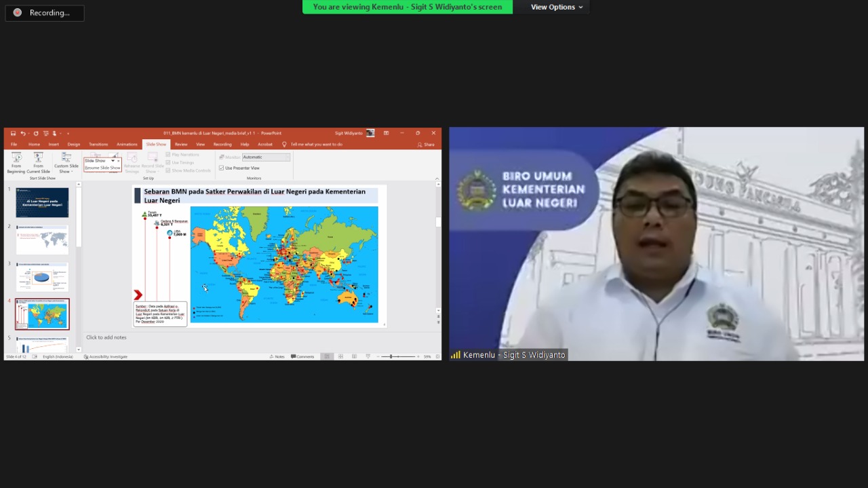The image size is (868, 488).
Task: Open the Zoom View Options dropdown
Action: 557,7
